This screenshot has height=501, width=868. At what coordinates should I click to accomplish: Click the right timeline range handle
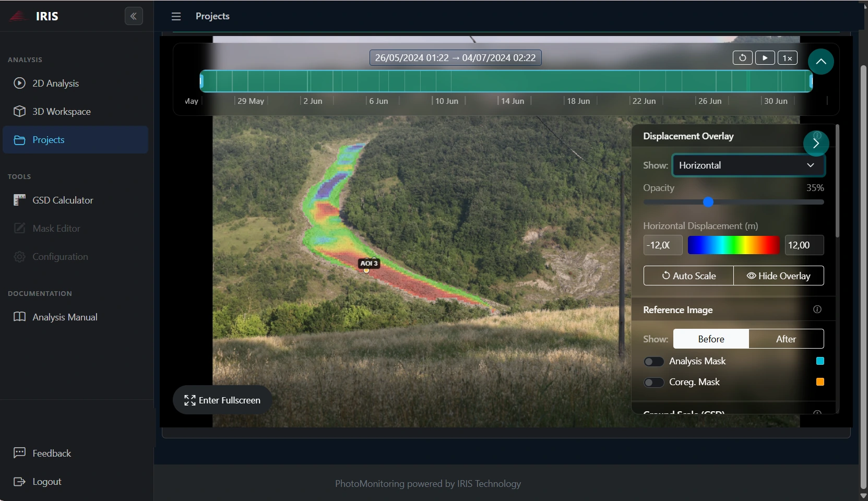(811, 81)
